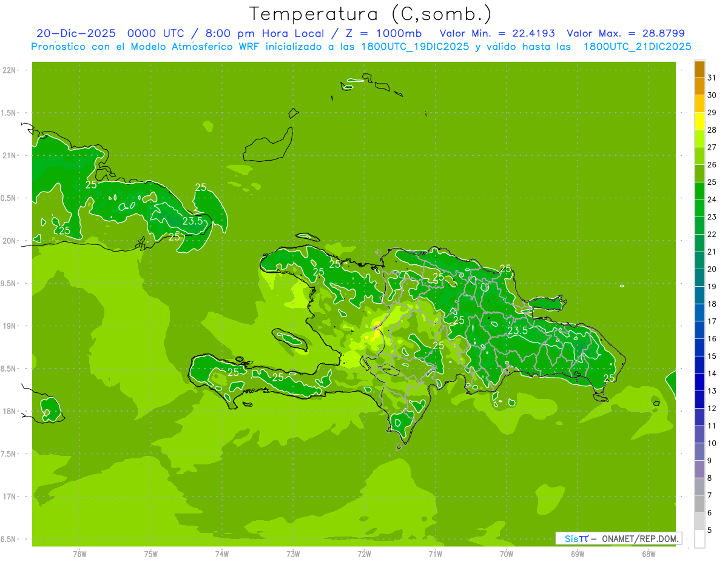728x562 pixels.
Task: Click the "69W" longitude label
Action: (578, 554)
